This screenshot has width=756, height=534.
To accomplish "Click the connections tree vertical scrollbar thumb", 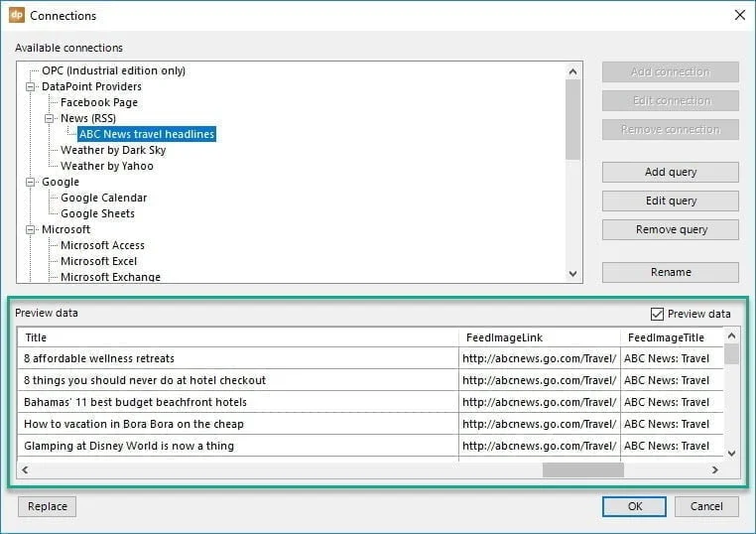I will click(572, 120).
